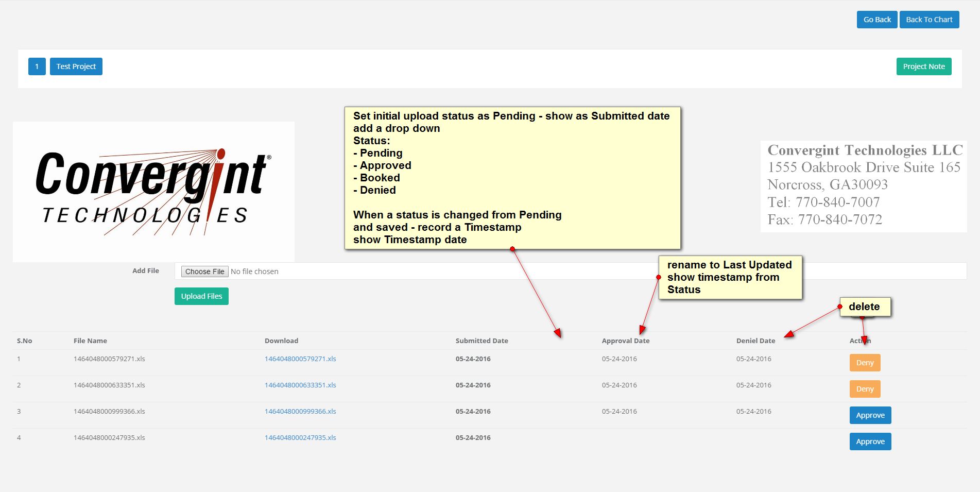Click the approval date in row 3
The width and height of the screenshot is (980, 492).
[x=619, y=412]
